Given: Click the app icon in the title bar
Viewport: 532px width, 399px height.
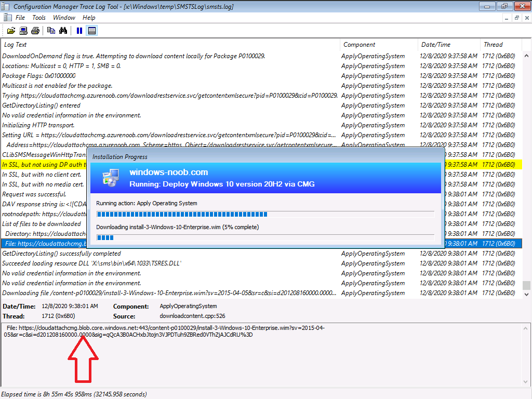Looking at the screenshot, I should click(x=6, y=6).
